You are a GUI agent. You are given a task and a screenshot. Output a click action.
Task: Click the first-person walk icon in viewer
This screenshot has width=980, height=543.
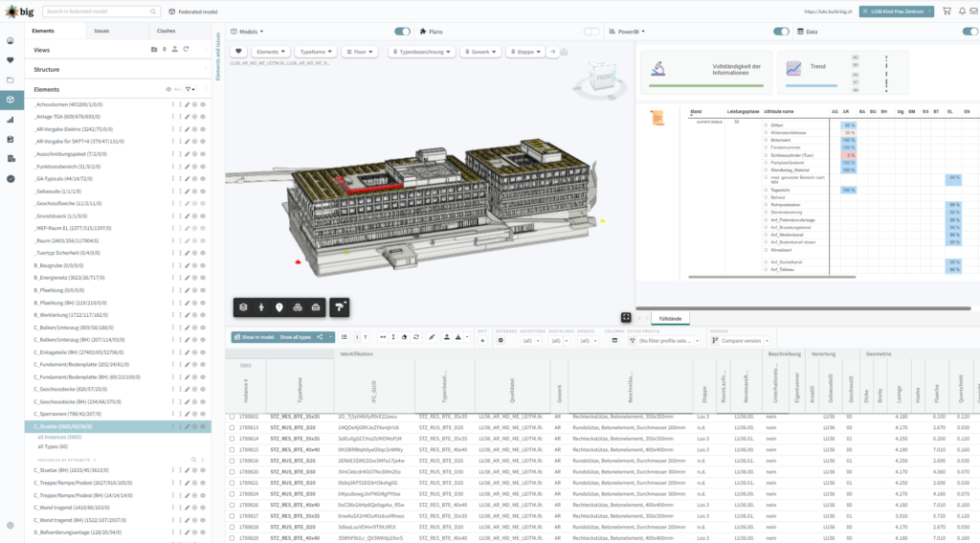click(x=261, y=306)
